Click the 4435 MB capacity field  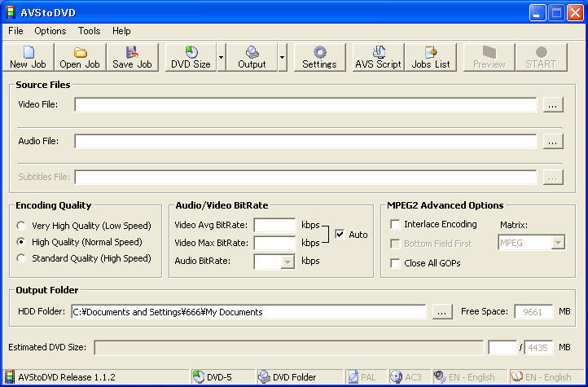click(539, 347)
